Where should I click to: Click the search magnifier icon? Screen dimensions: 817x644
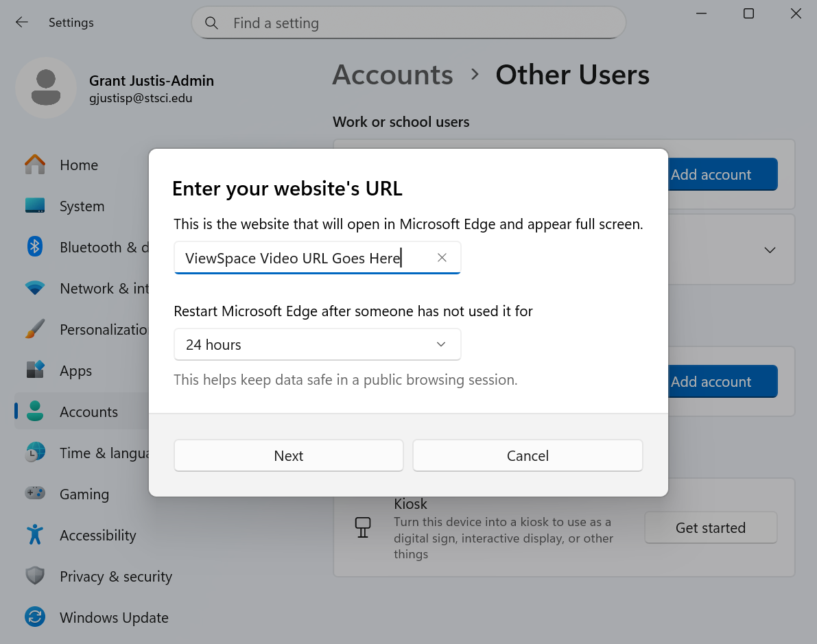[x=211, y=23]
